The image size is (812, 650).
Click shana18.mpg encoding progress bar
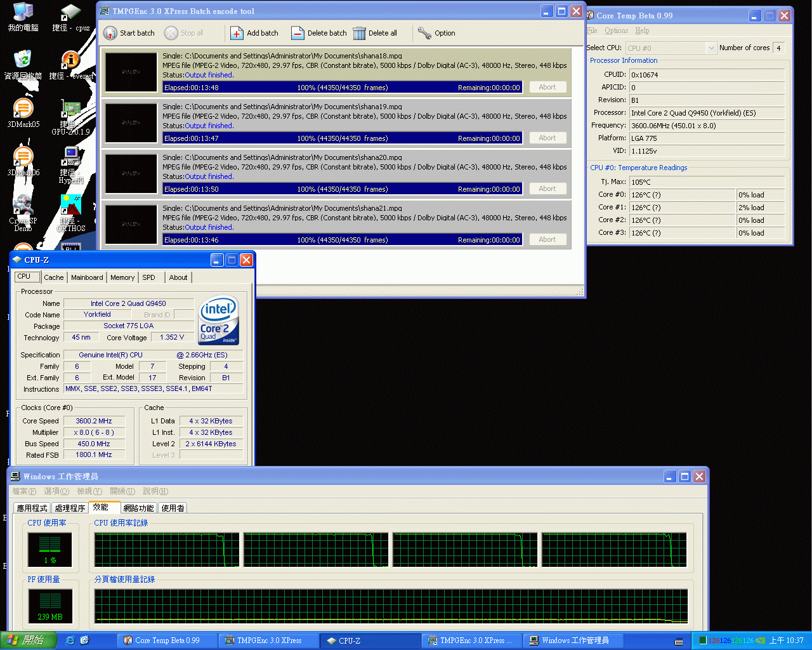click(x=343, y=88)
